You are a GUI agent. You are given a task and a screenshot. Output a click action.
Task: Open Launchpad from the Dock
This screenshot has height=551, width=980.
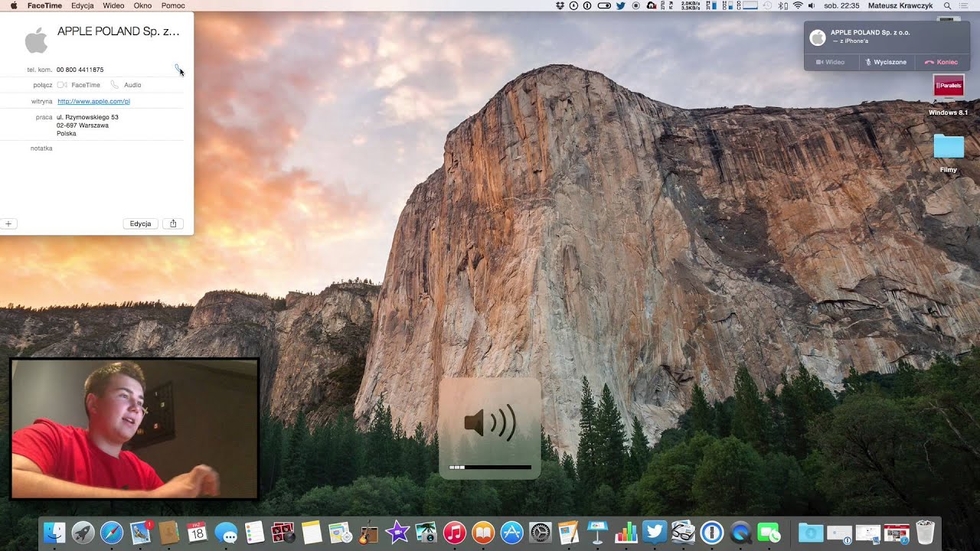tap(83, 533)
